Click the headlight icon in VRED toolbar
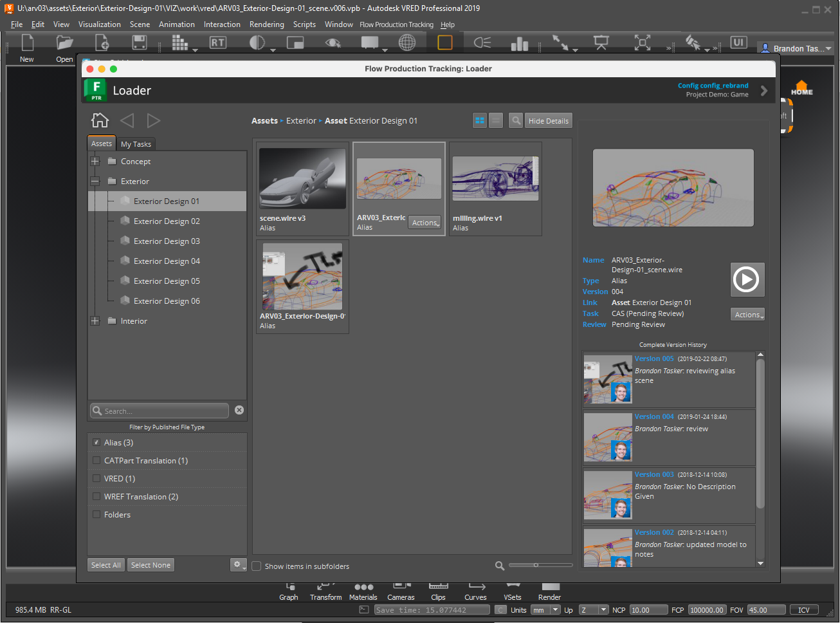Viewport: 840px width, 623px height. [x=482, y=42]
